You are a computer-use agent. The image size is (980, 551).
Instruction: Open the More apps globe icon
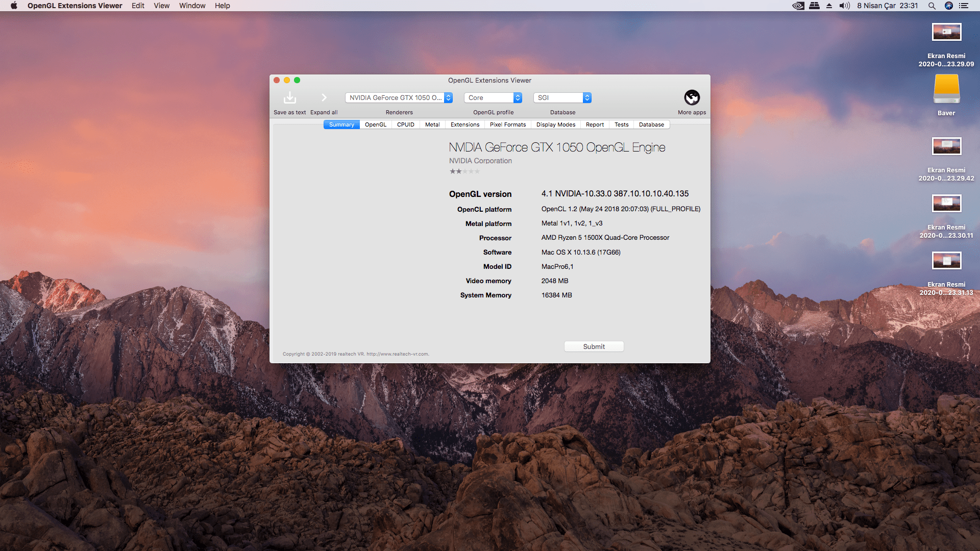692,97
